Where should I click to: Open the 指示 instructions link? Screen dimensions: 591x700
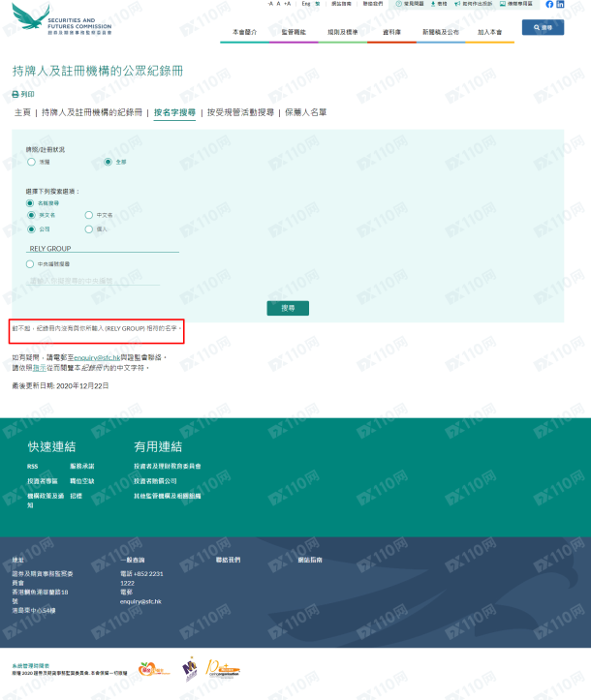click(40, 368)
